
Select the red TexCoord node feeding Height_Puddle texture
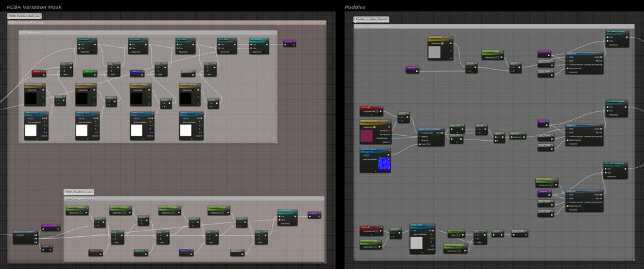371,230
